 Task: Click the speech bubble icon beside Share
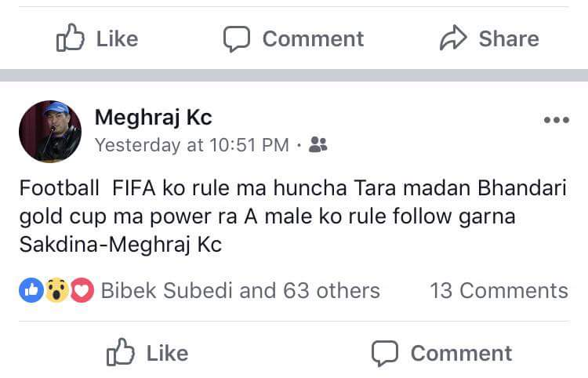click(236, 38)
